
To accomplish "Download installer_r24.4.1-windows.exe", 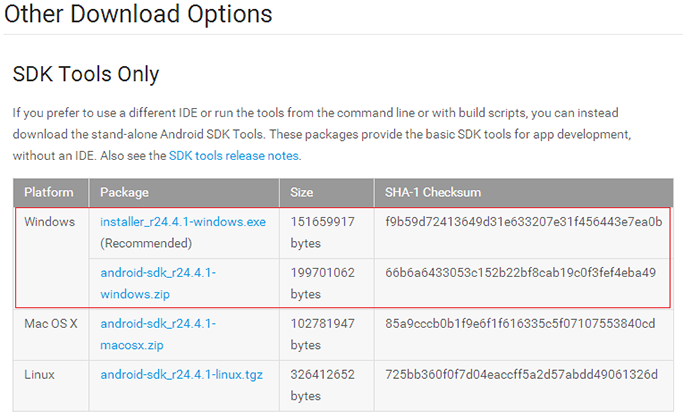I will [x=183, y=221].
